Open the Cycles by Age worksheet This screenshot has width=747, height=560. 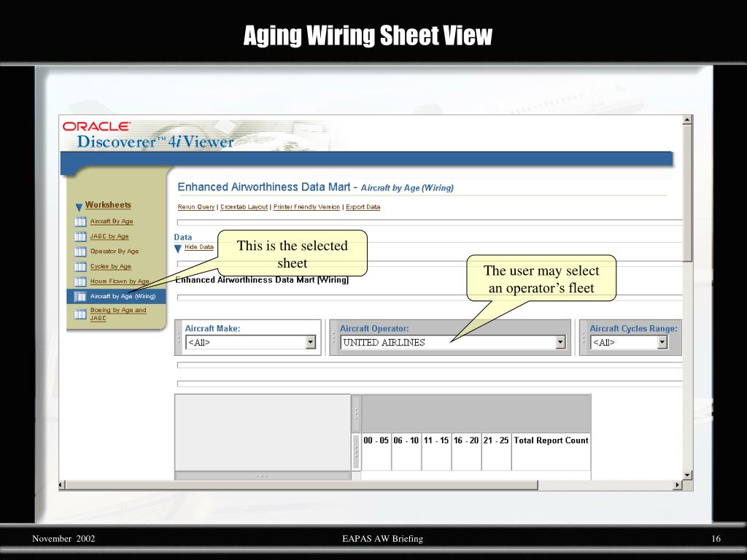tap(111, 266)
